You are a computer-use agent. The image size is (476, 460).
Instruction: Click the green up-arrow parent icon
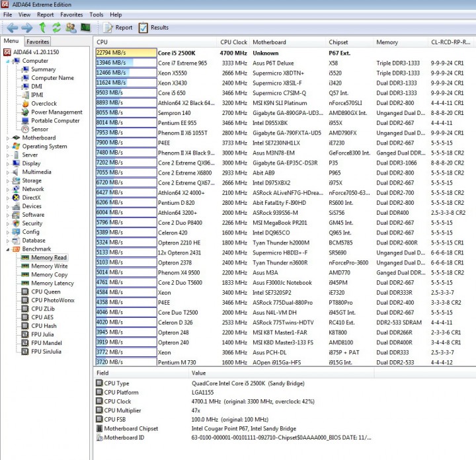tap(42, 28)
